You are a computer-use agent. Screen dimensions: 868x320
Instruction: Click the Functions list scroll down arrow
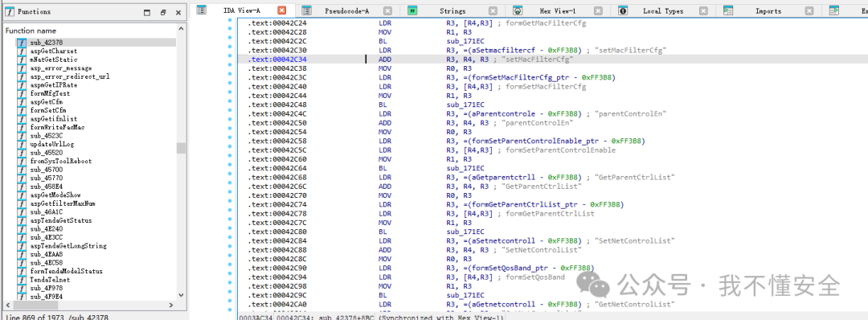(x=181, y=295)
